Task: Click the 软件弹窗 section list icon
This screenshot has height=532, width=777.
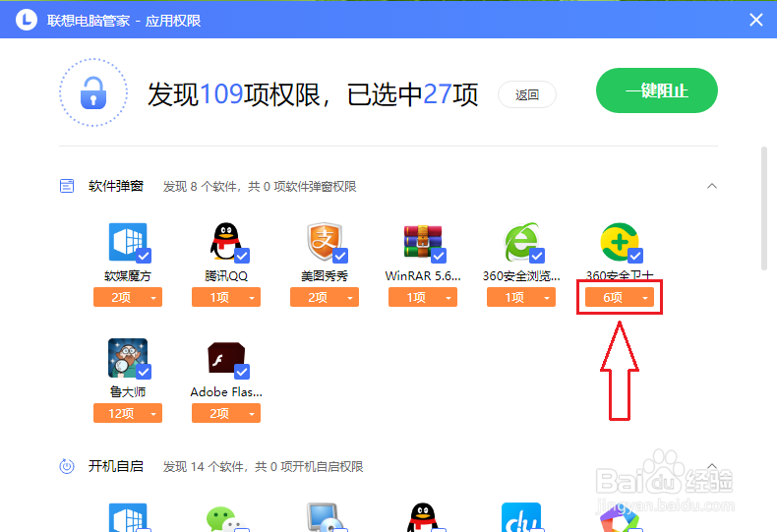Action: [67, 186]
